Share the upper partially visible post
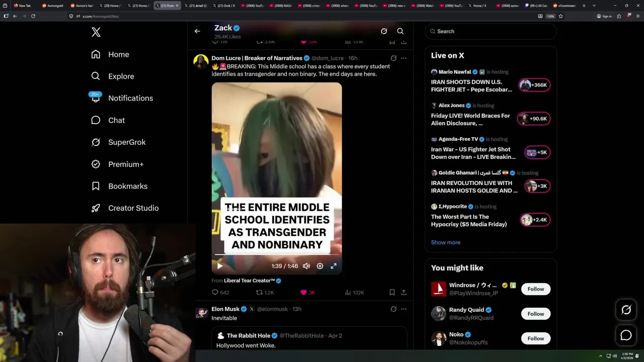This screenshot has width=644, height=362. [404, 42]
